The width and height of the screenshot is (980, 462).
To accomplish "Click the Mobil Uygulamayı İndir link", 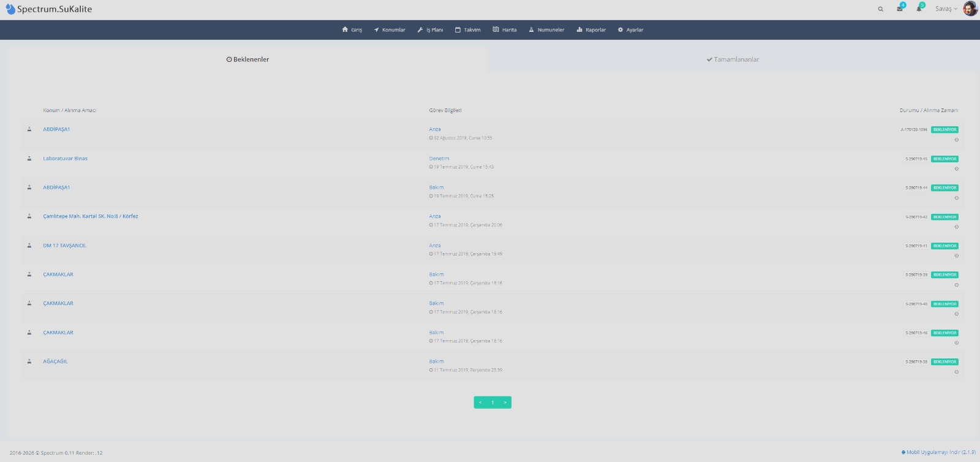I will click(938, 452).
